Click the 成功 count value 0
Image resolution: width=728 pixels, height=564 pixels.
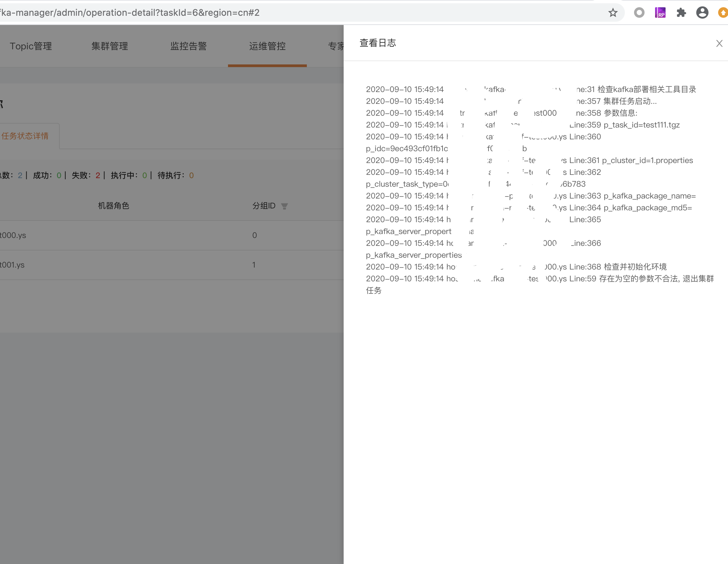pos(59,175)
